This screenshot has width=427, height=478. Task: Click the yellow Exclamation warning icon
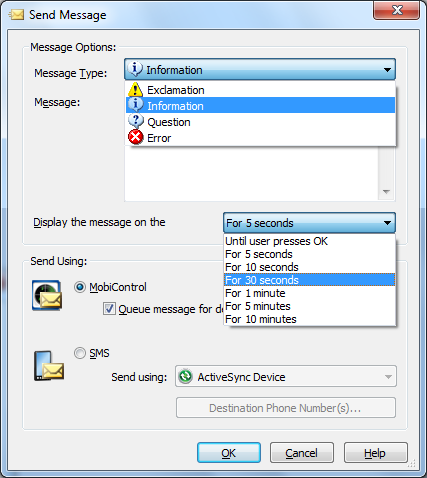point(136,89)
